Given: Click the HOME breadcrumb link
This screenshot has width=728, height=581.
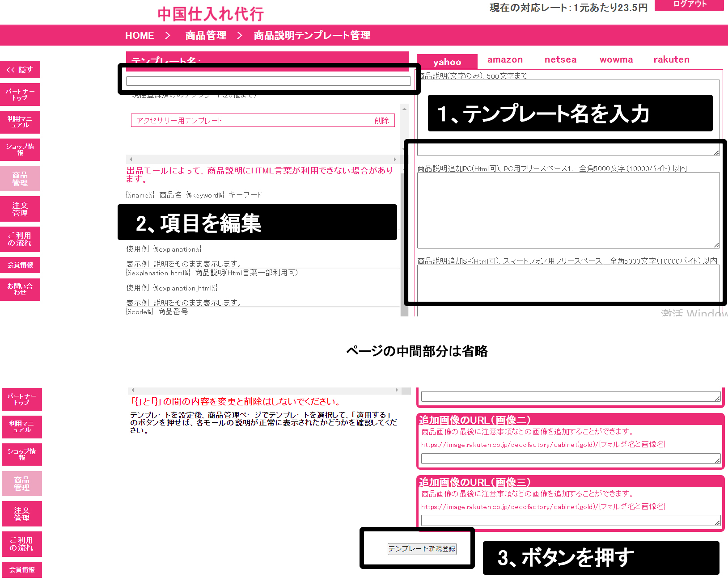Looking at the screenshot, I should pos(139,35).
